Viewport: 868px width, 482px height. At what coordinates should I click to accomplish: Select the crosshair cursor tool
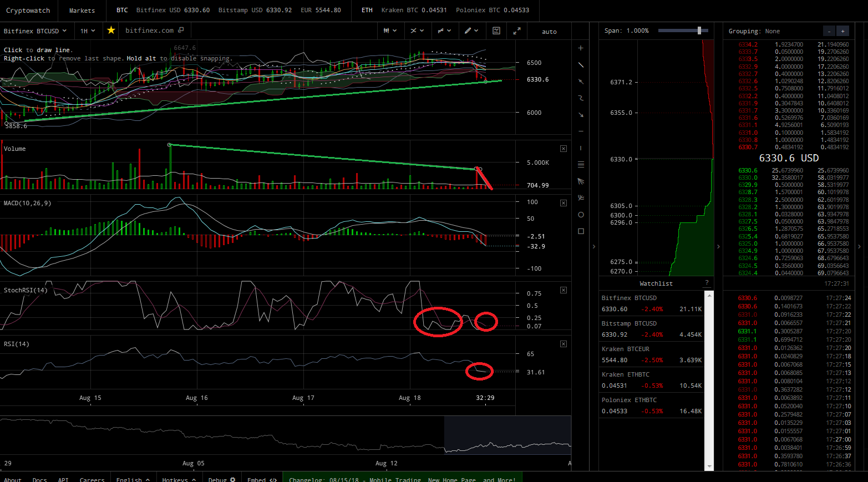coord(581,48)
